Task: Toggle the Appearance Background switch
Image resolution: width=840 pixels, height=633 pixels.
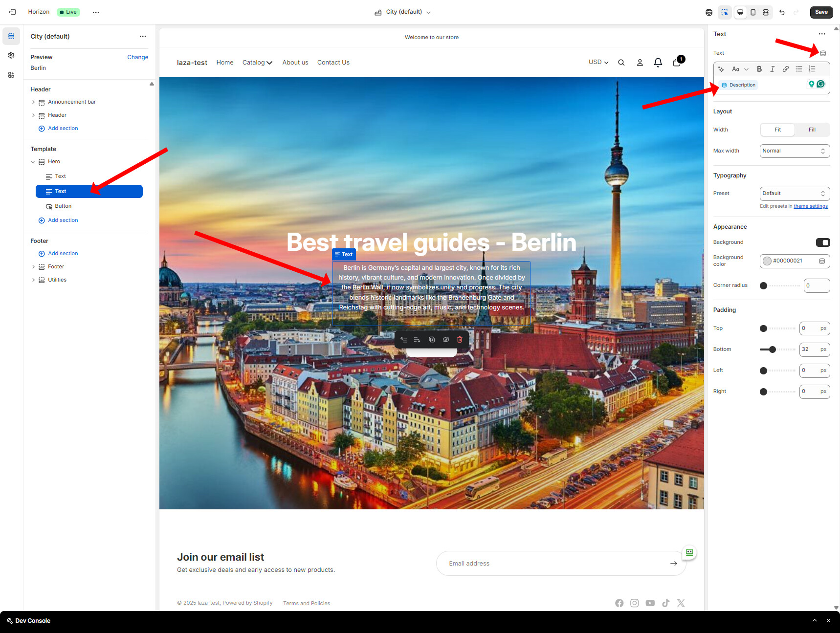Action: pyautogui.click(x=823, y=242)
